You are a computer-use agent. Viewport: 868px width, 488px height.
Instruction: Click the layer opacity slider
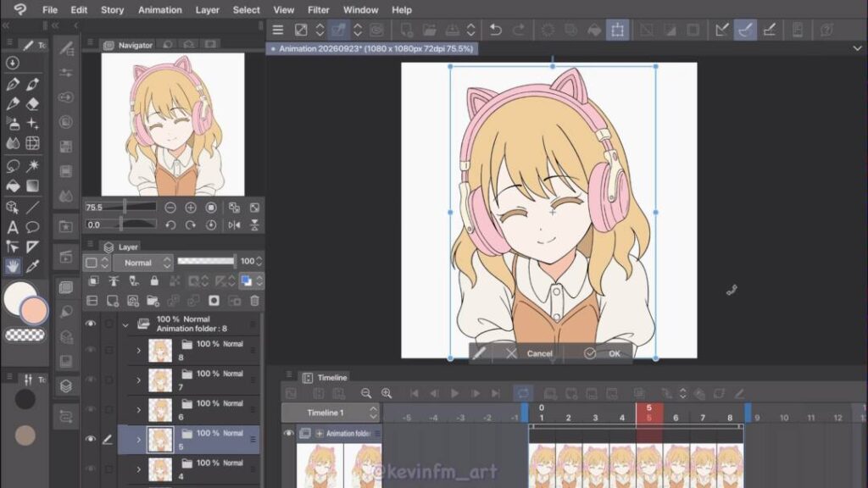[206, 261]
